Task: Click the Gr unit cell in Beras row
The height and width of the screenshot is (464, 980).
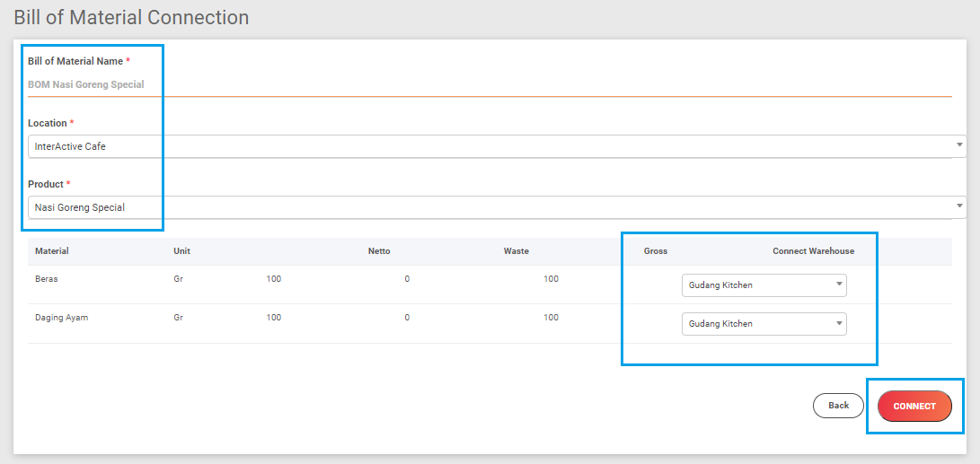Action: click(x=178, y=279)
